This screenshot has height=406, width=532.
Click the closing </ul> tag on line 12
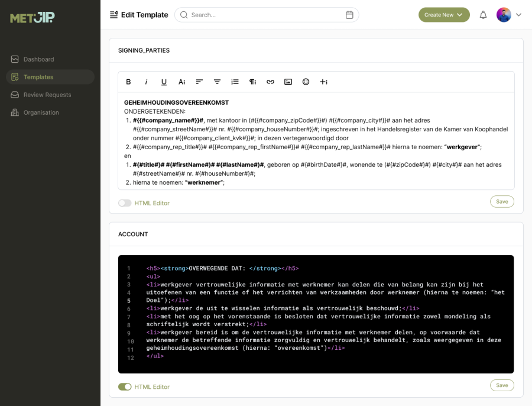pyautogui.click(x=155, y=356)
